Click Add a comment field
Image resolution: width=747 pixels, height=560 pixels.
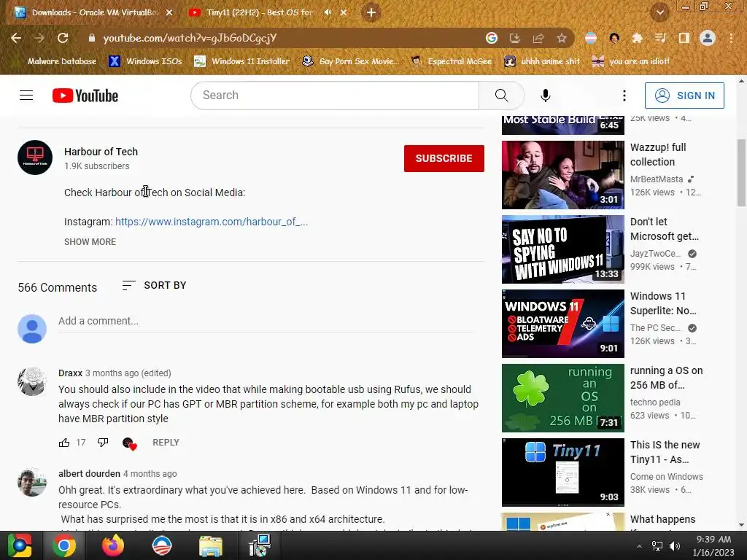point(266,321)
